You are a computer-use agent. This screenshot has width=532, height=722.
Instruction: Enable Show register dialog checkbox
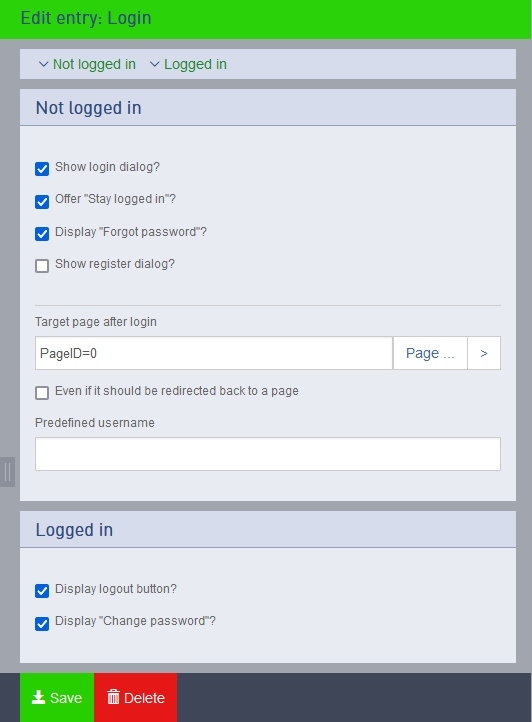(x=42, y=266)
